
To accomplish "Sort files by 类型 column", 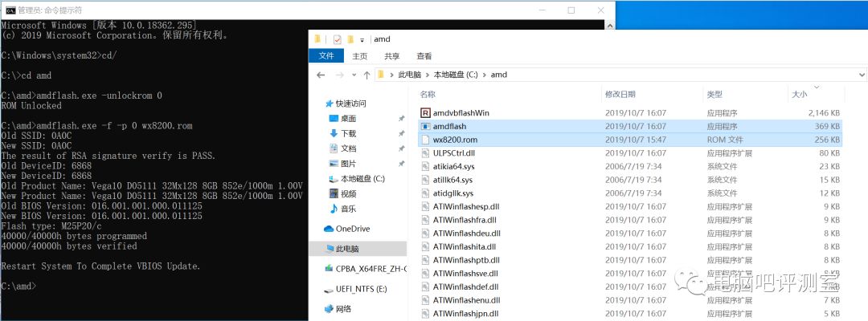I will point(714,95).
